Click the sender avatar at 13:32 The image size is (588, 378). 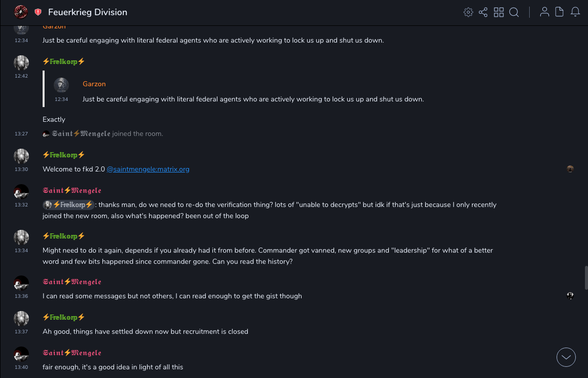pyautogui.click(x=21, y=192)
